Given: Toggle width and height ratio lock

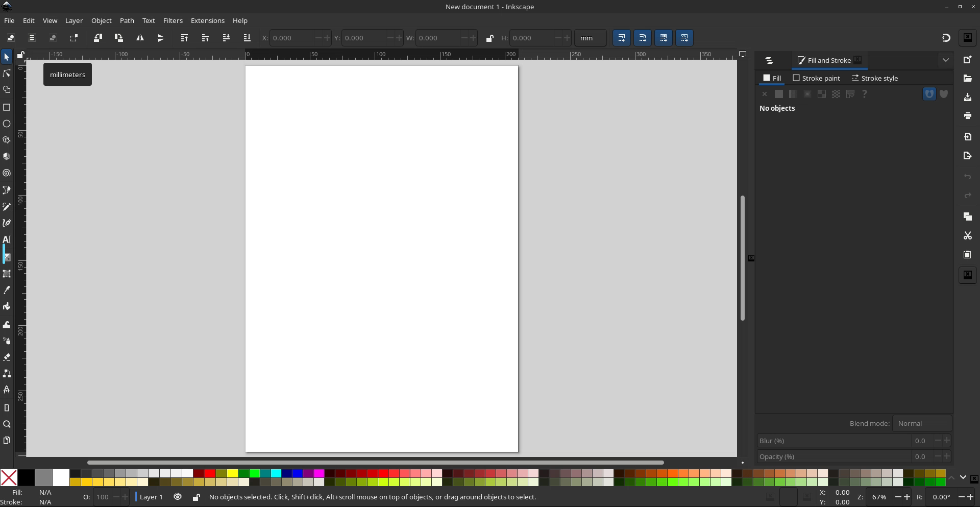Looking at the screenshot, I should pyautogui.click(x=489, y=38).
